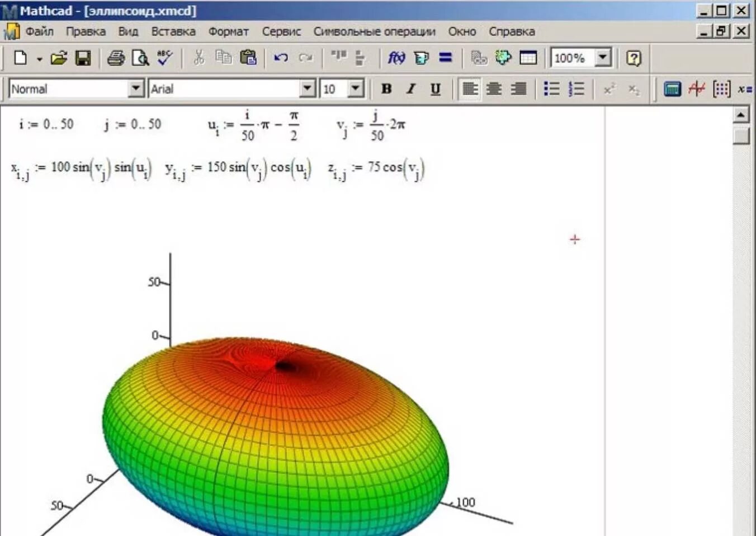Image resolution: width=756 pixels, height=536 pixels.
Task: Open the Формат menu
Action: 228,31
